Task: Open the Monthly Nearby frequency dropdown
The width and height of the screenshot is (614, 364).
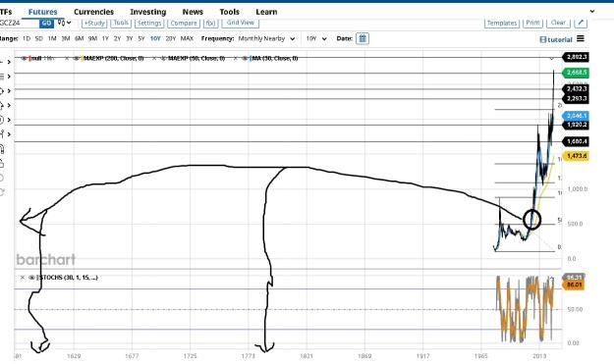Action: pos(266,38)
